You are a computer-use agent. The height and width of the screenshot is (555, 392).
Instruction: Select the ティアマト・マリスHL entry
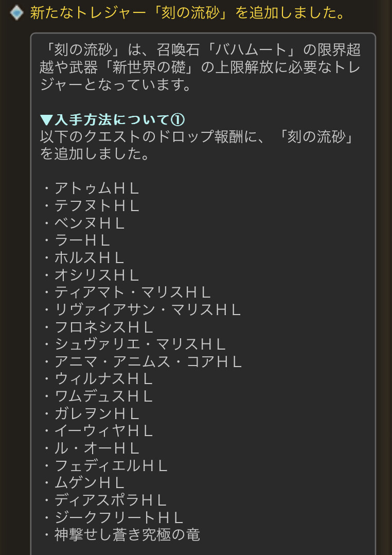coord(127,293)
